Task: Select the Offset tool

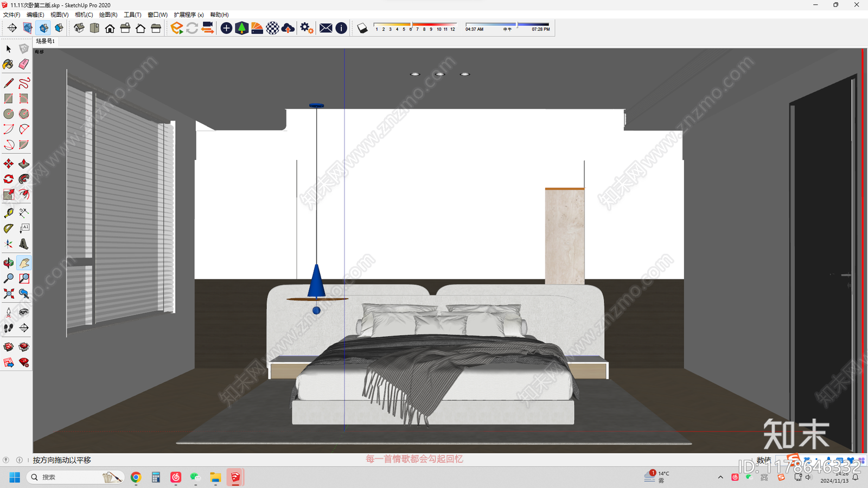Action: [x=24, y=194]
